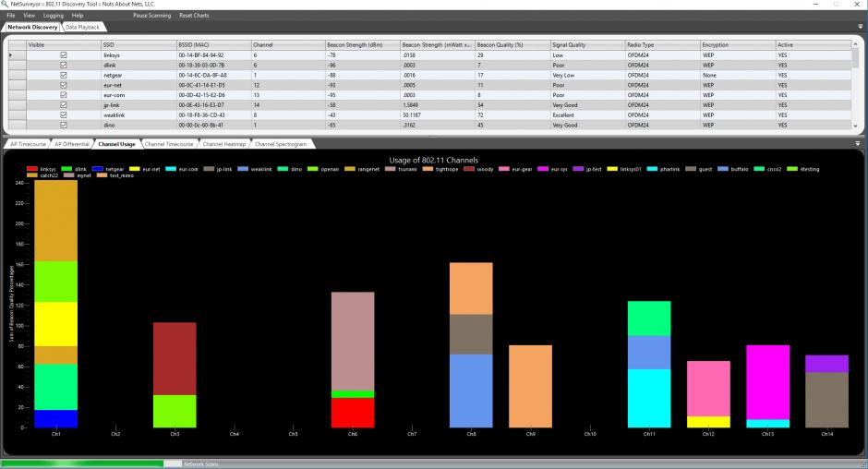Click the purple jp-test legend swatch

click(578, 169)
